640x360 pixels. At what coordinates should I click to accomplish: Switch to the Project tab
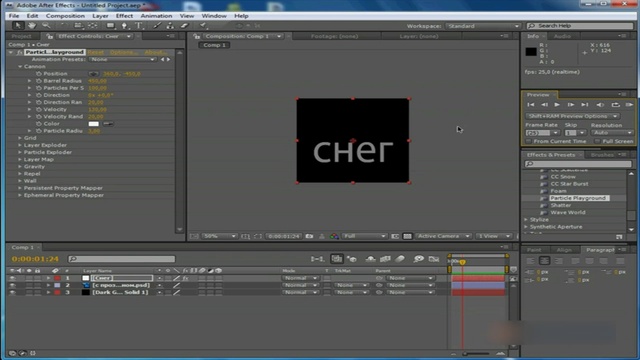pyautogui.click(x=21, y=36)
